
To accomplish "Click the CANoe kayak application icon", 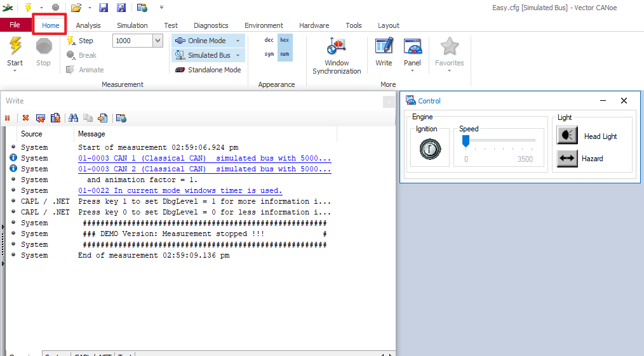I will point(8,8).
